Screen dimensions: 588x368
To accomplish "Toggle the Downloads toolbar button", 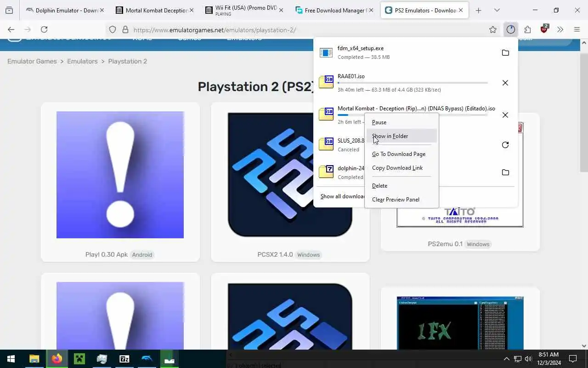I will [511, 29].
